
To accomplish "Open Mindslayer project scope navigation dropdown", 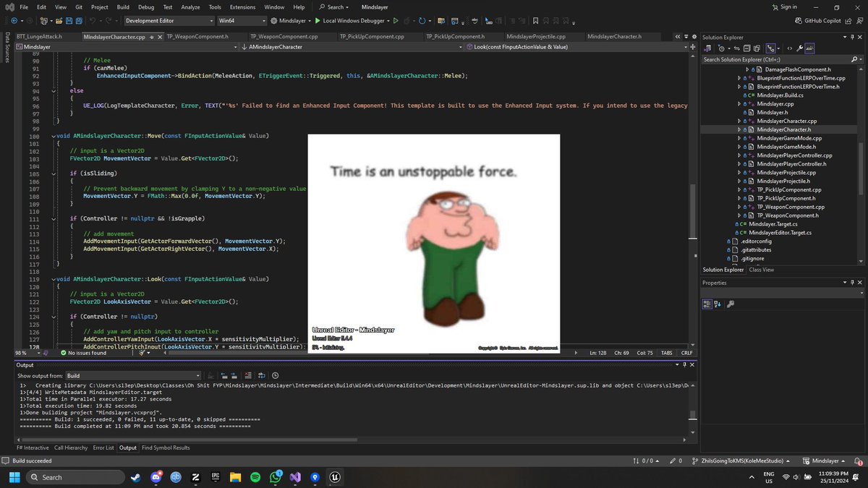I will point(126,47).
